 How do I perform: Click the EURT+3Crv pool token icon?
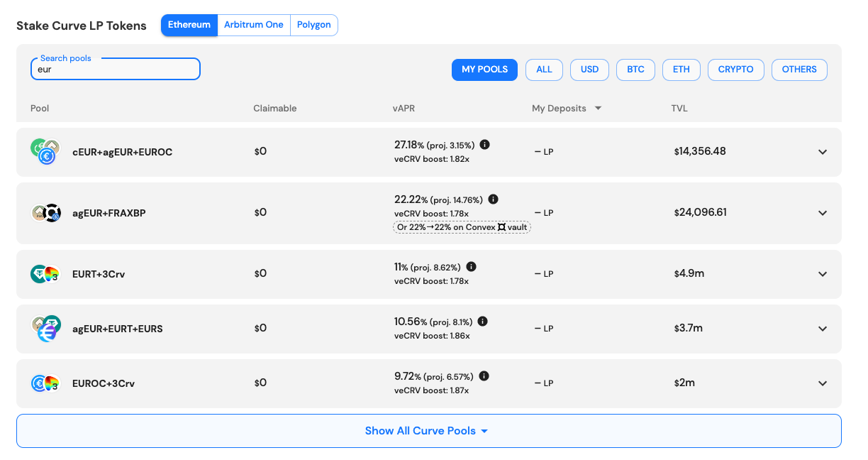click(x=45, y=274)
